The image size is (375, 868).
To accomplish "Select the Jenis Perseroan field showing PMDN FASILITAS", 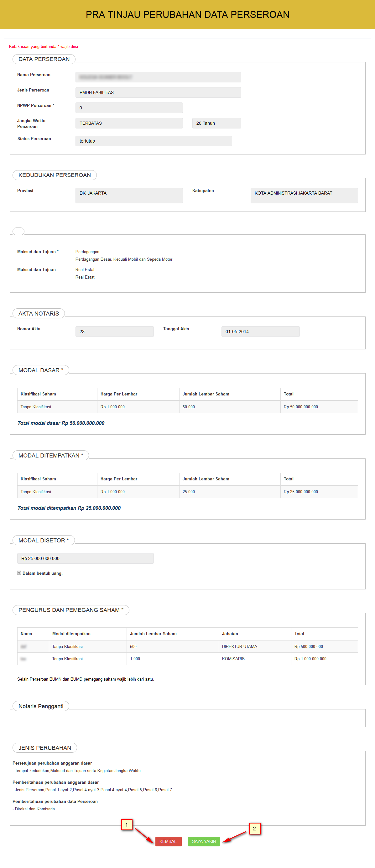I will (x=158, y=92).
